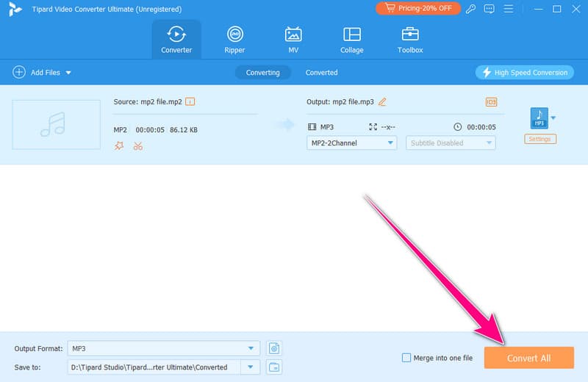The height and width of the screenshot is (382, 588).
Task: View source file info icon
Action: pyautogui.click(x=190, y=102)
